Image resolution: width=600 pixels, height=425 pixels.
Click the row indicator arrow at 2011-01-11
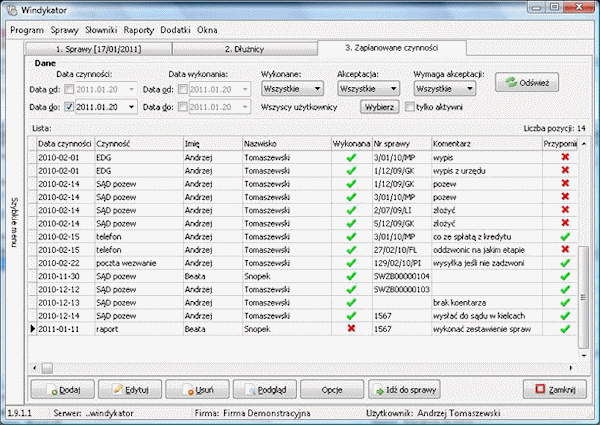[x=33, y=329]
